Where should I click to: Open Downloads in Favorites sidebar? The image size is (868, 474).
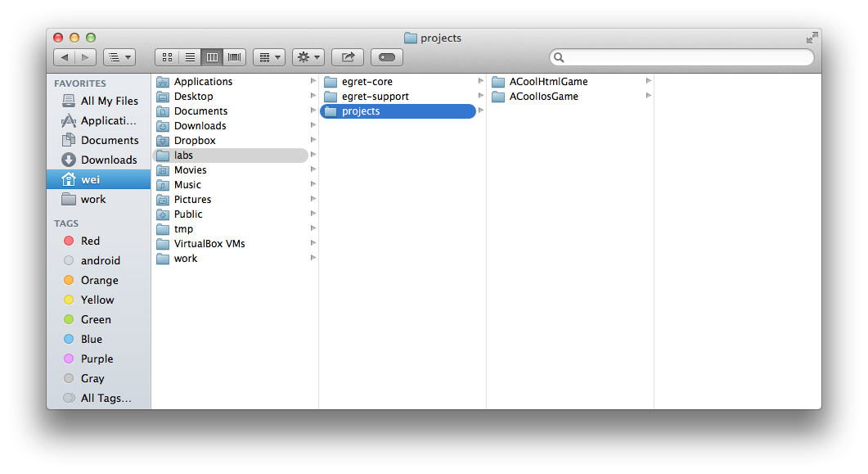(100, 160)
